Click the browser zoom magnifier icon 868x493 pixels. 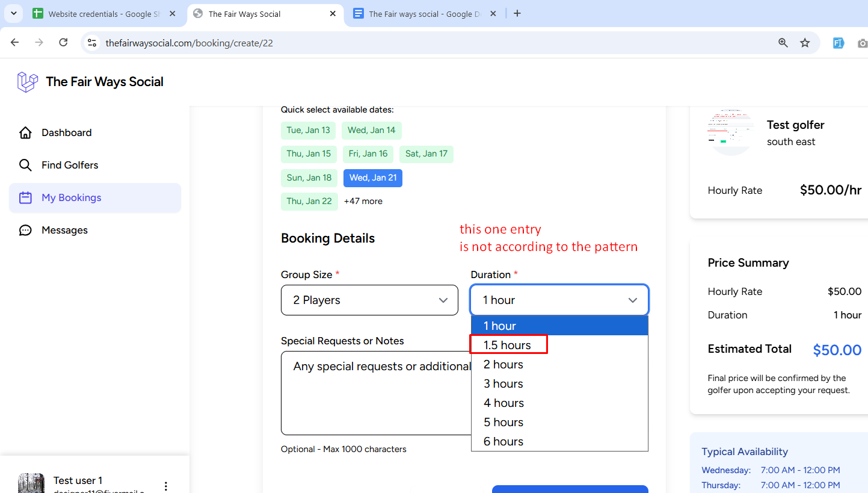[x=783, y=43]
